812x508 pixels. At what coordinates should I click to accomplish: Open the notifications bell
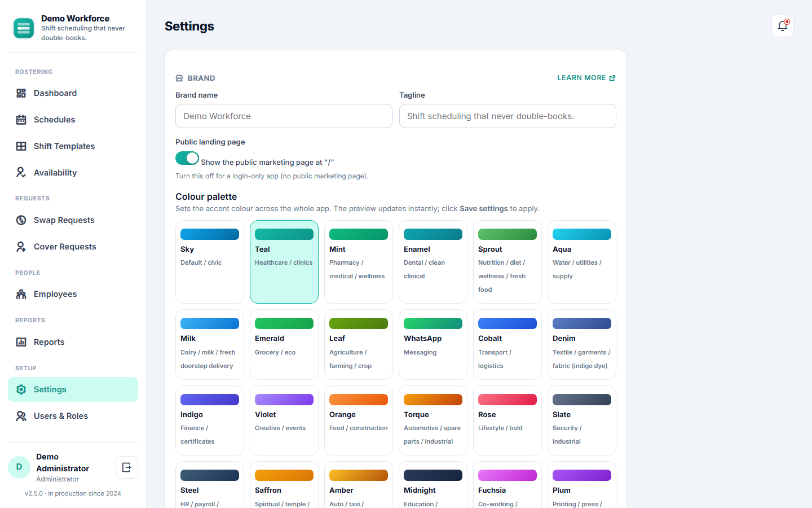(783, 26)
